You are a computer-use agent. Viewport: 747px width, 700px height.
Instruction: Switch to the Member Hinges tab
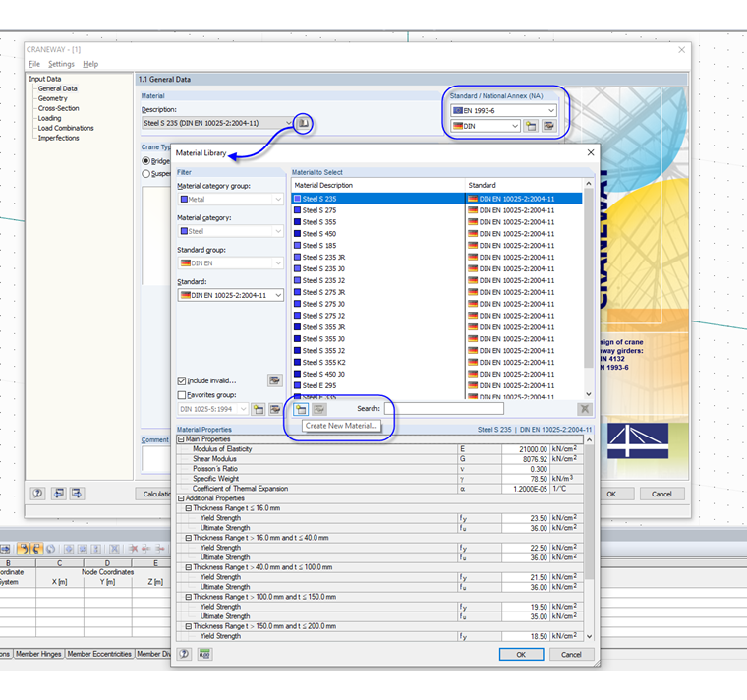38,654
